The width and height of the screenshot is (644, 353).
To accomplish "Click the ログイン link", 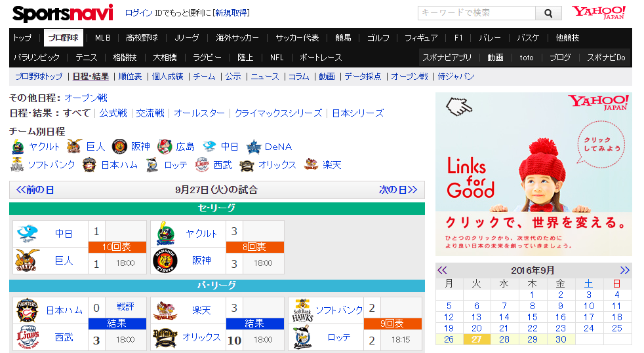I will pos(139,12).
